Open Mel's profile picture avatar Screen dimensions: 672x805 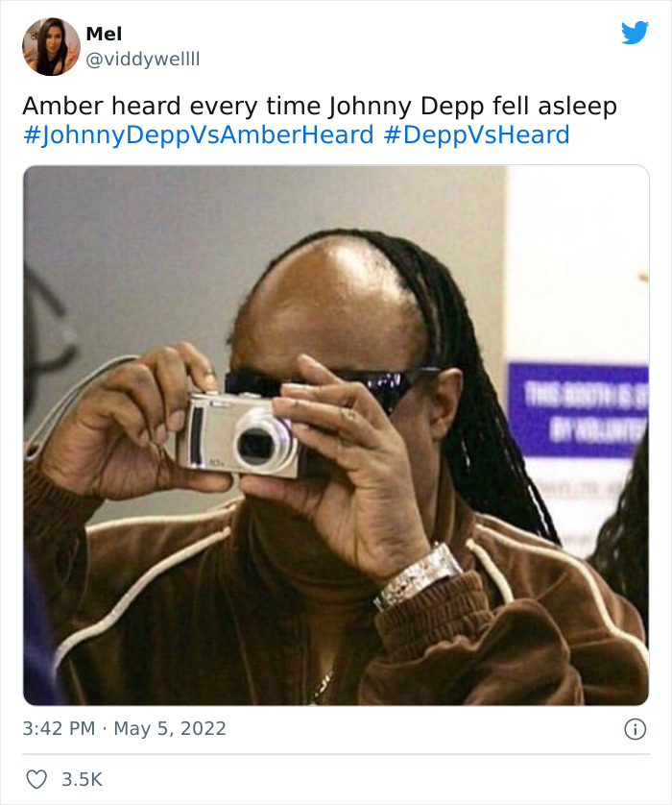click(51, 47)
